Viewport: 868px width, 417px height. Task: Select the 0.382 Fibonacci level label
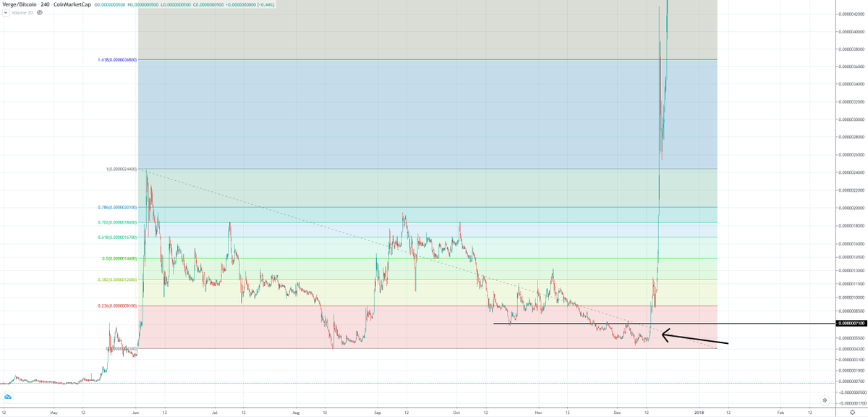coord(117,280)
